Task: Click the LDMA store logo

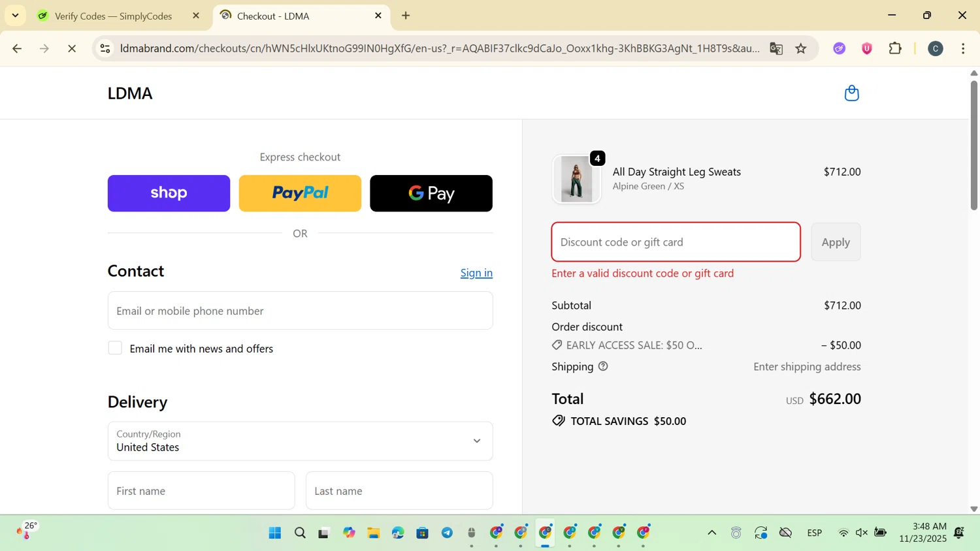Action: point(130,93)
